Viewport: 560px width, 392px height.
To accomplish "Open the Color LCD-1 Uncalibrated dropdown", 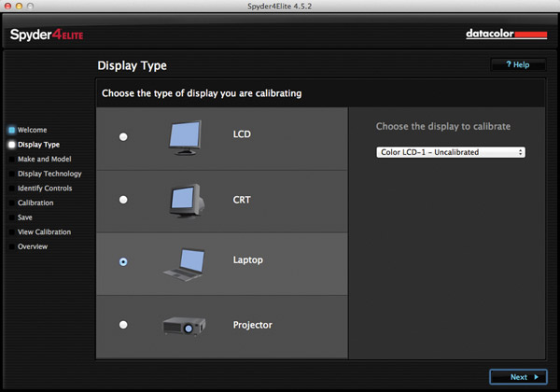I will pos(451,152).
